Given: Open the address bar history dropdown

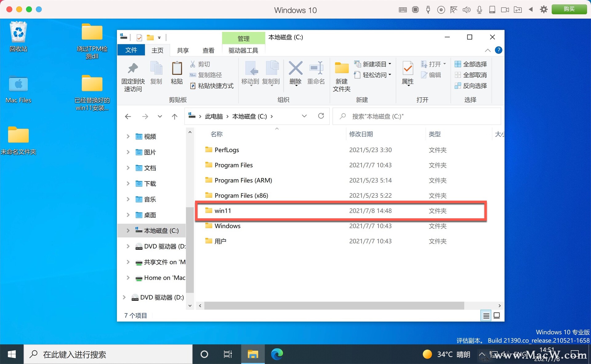Looking at the screenshot, I should (x=304, y=116).
